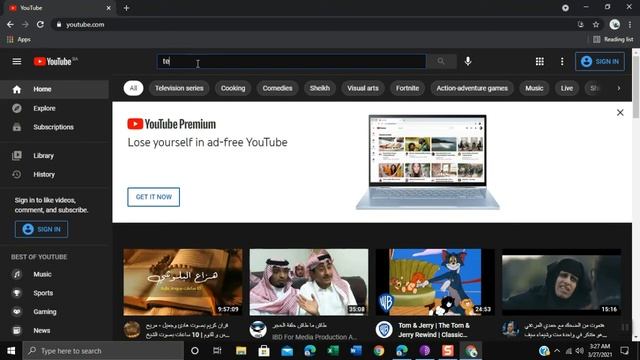
Task: Click into the YouTube search field
Action: pos(292,61)
